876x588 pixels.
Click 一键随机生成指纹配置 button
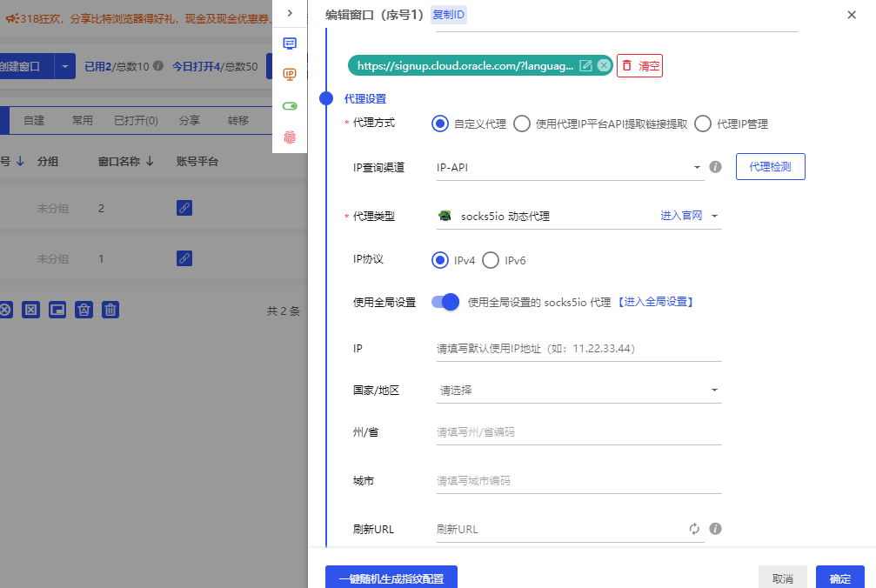[391, 578]
